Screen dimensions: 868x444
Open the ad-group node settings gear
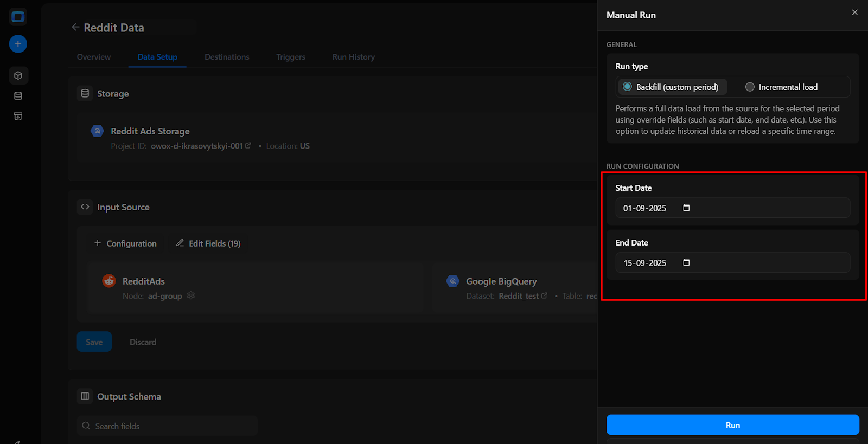[191, 295]
